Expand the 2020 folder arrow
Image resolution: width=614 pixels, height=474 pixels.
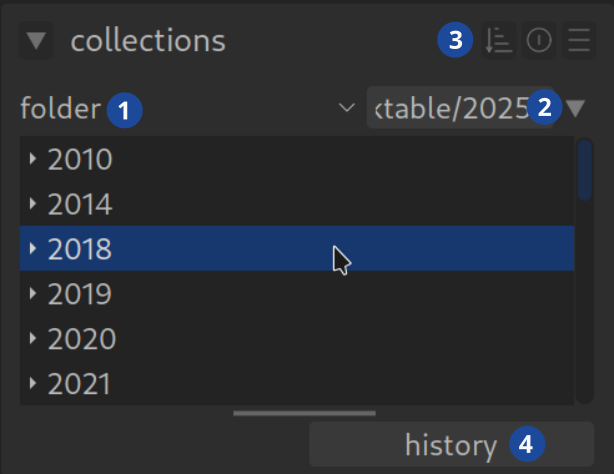tap(33, 339)
